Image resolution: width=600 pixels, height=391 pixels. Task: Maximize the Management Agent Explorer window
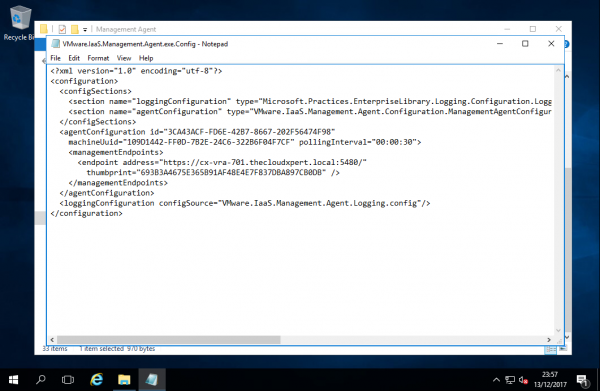[533, 29]
